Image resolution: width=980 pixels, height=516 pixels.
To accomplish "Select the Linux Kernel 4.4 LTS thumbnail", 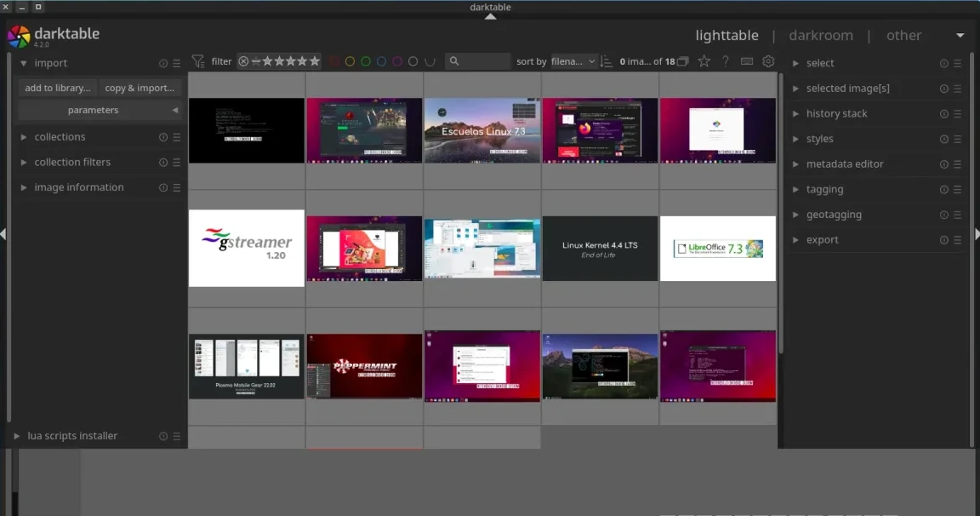I will (x=600, y=249).
